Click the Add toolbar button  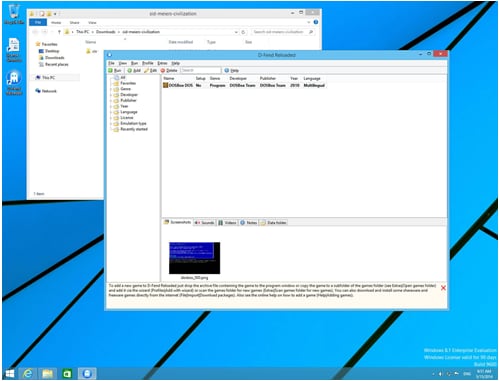[x=134, y=71]
